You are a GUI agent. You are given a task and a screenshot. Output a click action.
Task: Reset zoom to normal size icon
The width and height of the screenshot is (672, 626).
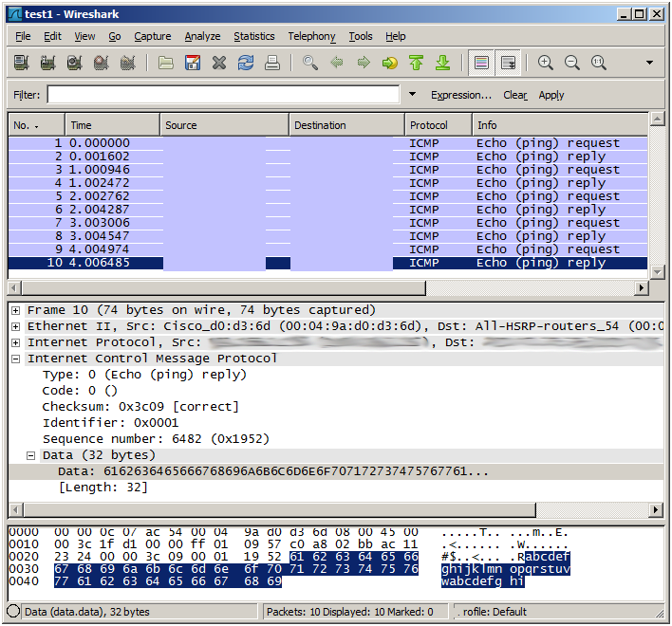click(x=599, y=63)
